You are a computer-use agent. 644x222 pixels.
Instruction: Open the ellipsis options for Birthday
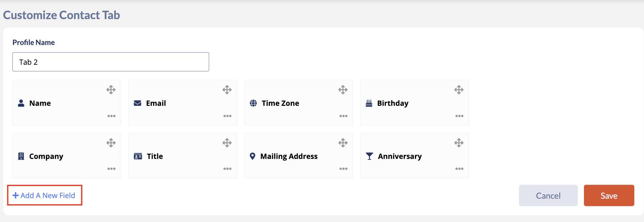click(x=459, y=116)
